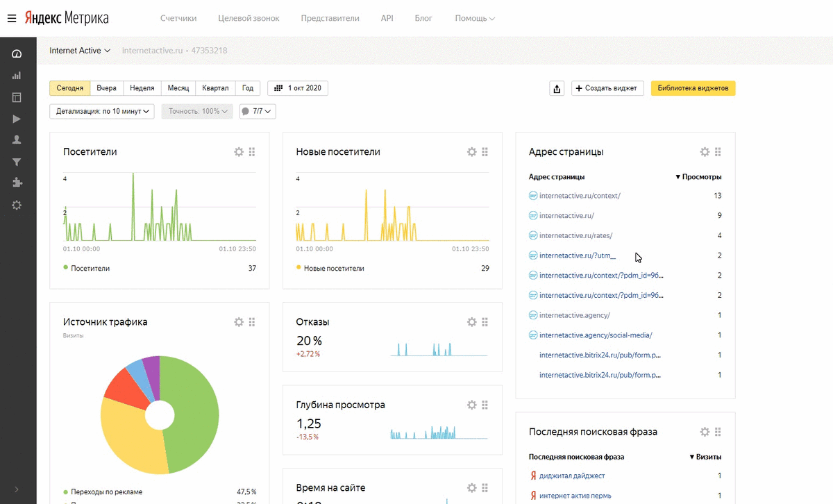The image size is (833, 504).
Task: Select the Год period
Action: coord(248,88)
